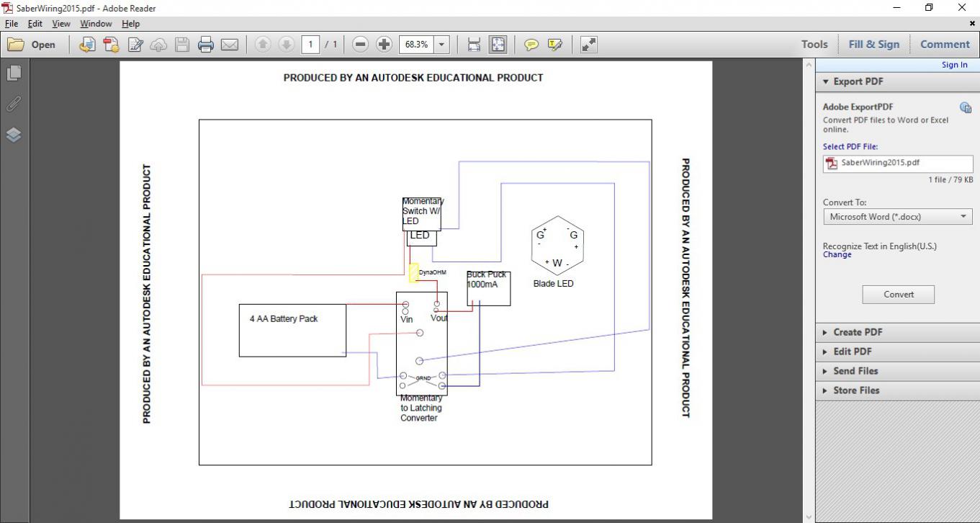Screen dimensions: 980x523
Task: Toggle fit to window width scrolling
Action: [474, 45]
